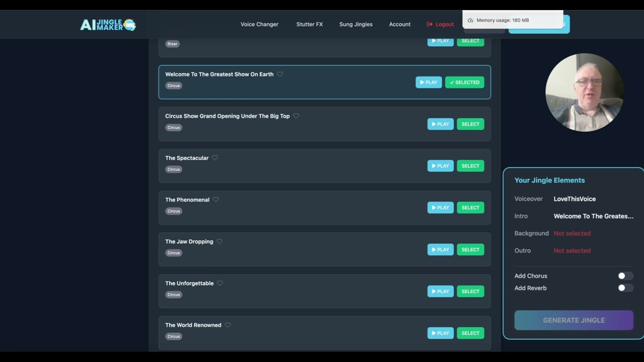Click The World Renowned title text

pyautogui.click(x=193, y=325)
